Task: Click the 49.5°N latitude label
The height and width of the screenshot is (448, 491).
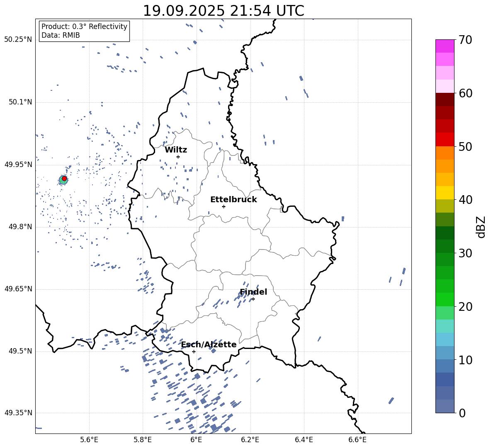Action: pyautogui.click(x=20, y=351)
